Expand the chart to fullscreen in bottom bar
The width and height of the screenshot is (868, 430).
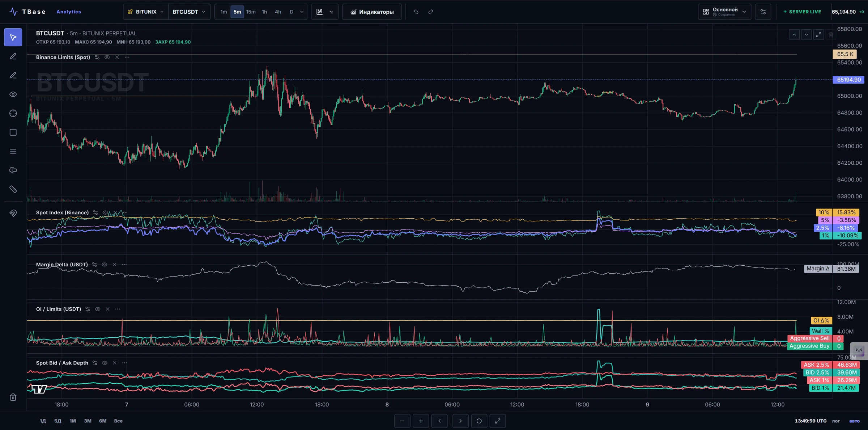498,421
